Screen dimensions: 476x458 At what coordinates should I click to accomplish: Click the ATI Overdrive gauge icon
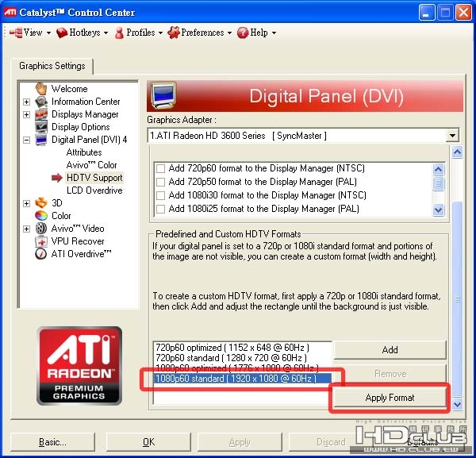(41, 254)
